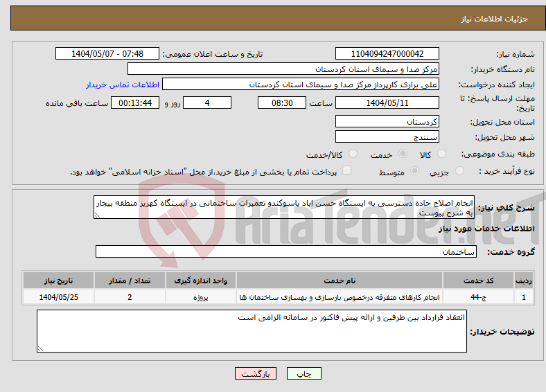Select the کالا/خدمت radio button

click(353, 154)
